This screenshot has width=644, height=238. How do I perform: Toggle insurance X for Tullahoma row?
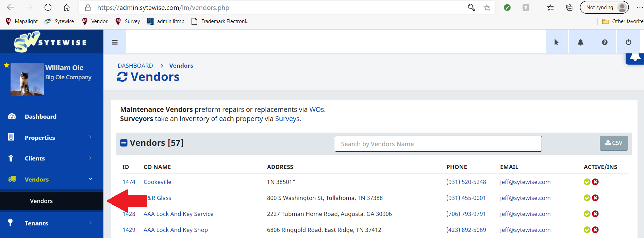595,198
